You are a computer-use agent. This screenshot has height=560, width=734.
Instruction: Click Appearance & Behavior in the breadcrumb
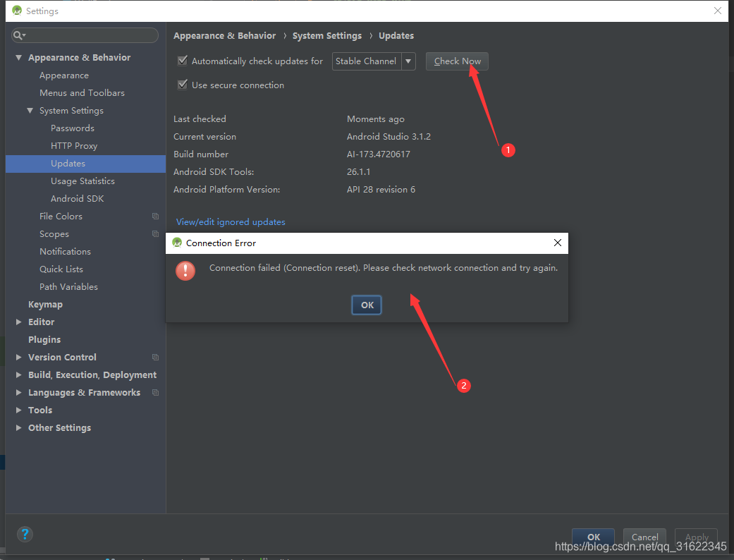[x=225, y=35]
